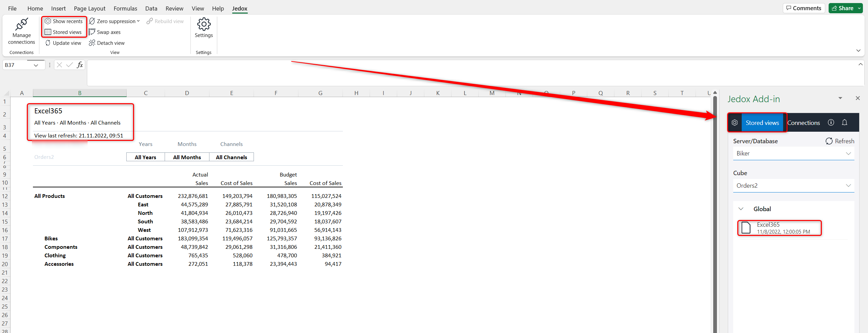Toggle Stored views in the Jedox ribbon
This screenshot has height=333, width=868.
point(64,32)
